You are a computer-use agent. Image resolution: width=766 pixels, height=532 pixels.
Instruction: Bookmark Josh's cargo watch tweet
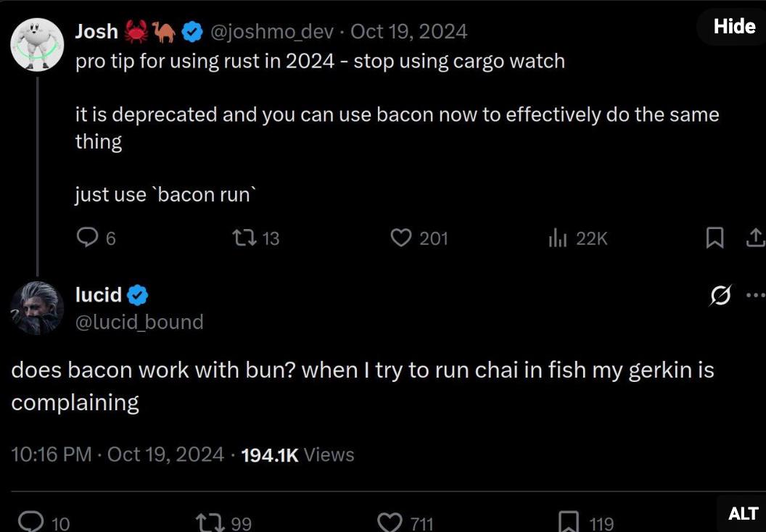[715, 238]
